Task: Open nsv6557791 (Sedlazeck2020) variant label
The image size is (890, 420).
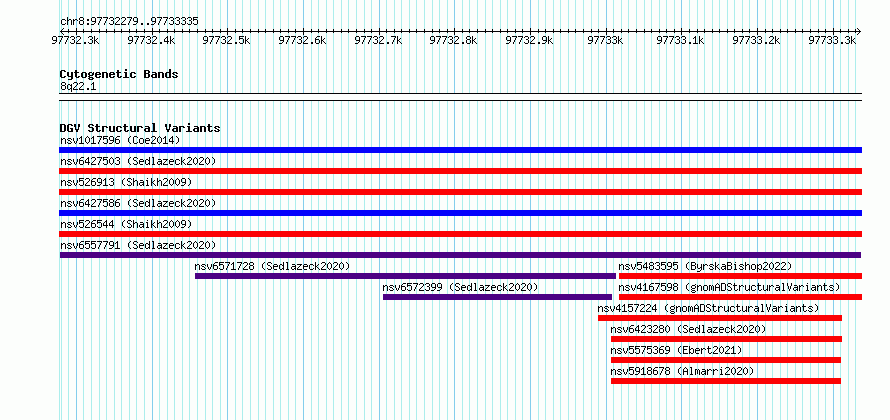Action: tap(138, 245)
